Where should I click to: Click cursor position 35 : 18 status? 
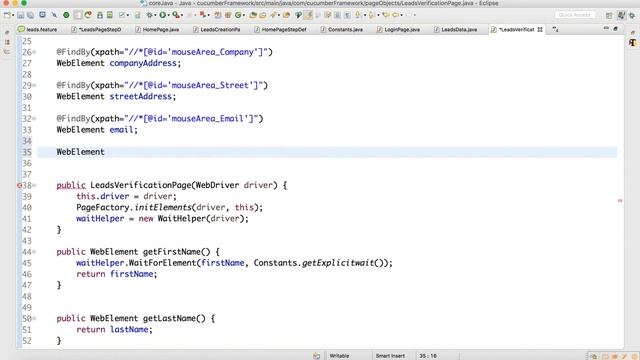428,356
